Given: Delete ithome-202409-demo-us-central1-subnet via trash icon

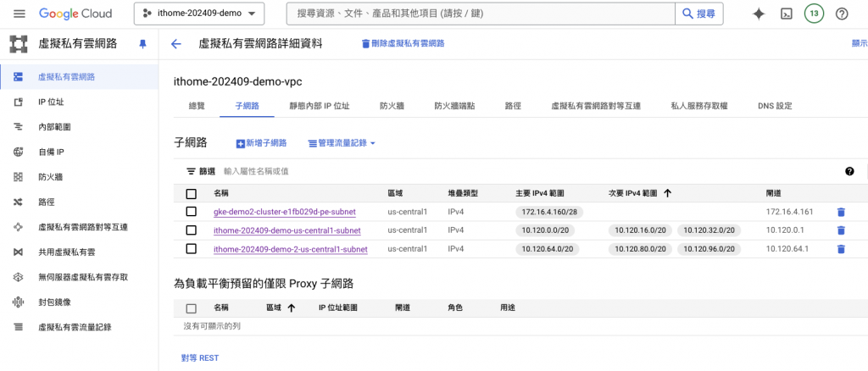Looking at the screenshot, I should pyautogui.click(x=841, y=230).
